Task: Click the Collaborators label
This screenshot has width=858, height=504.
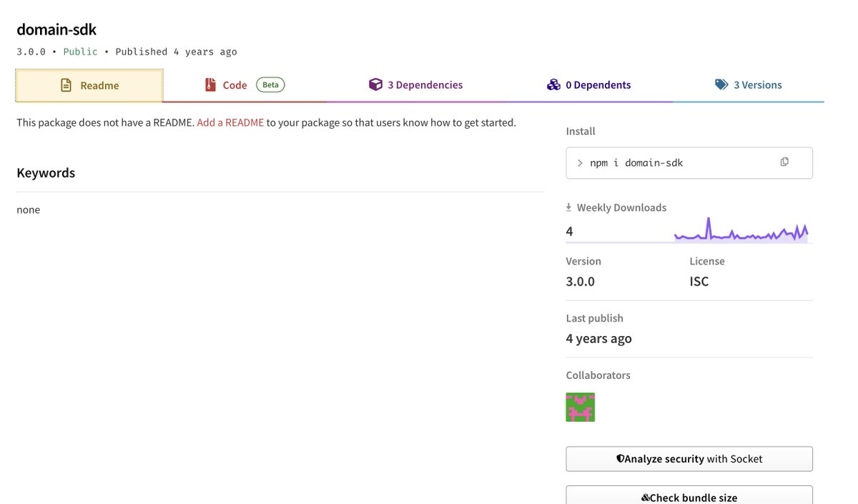Action: 598,375
